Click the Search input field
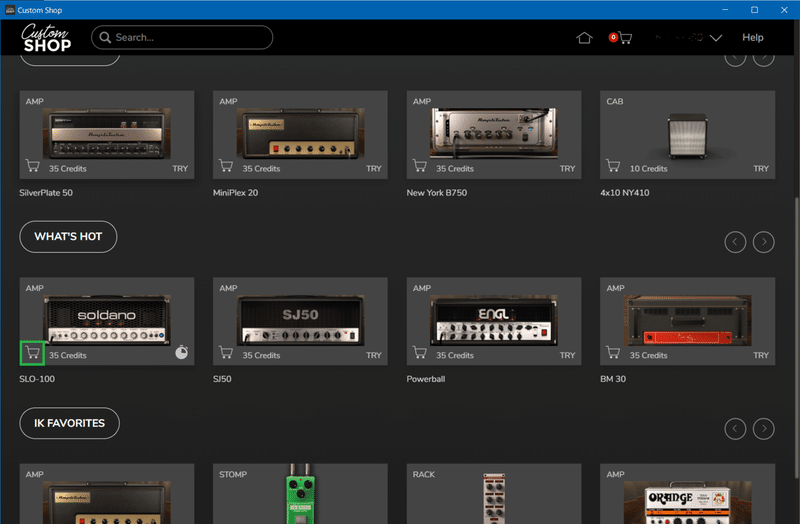This screenshot has width=800, height=524. point(182,37)
